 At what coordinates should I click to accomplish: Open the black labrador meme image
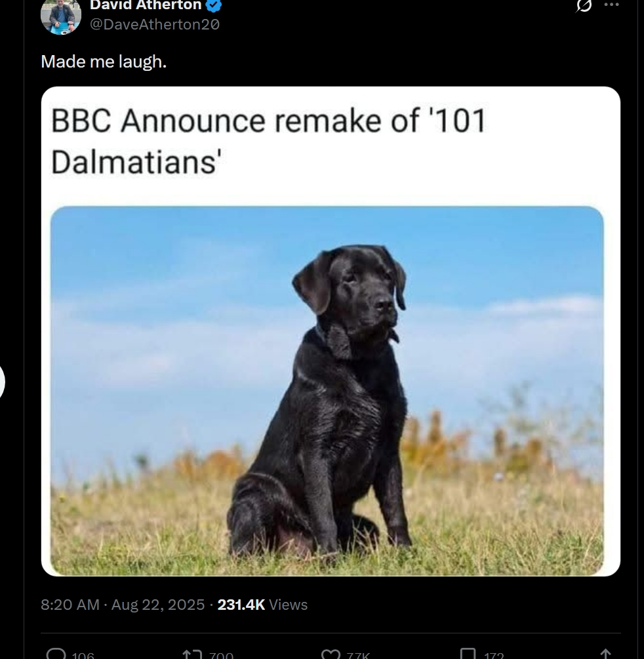327,391
